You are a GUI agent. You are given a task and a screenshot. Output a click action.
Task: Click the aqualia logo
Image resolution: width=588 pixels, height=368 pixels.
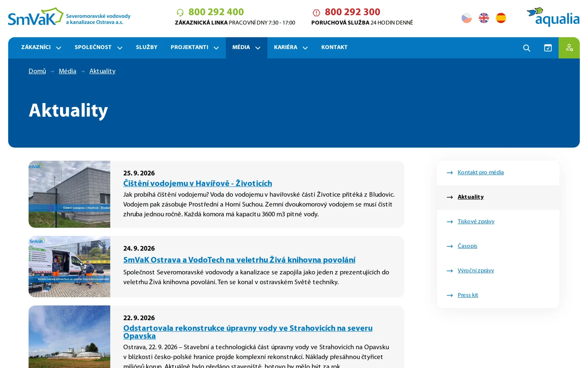553,17
